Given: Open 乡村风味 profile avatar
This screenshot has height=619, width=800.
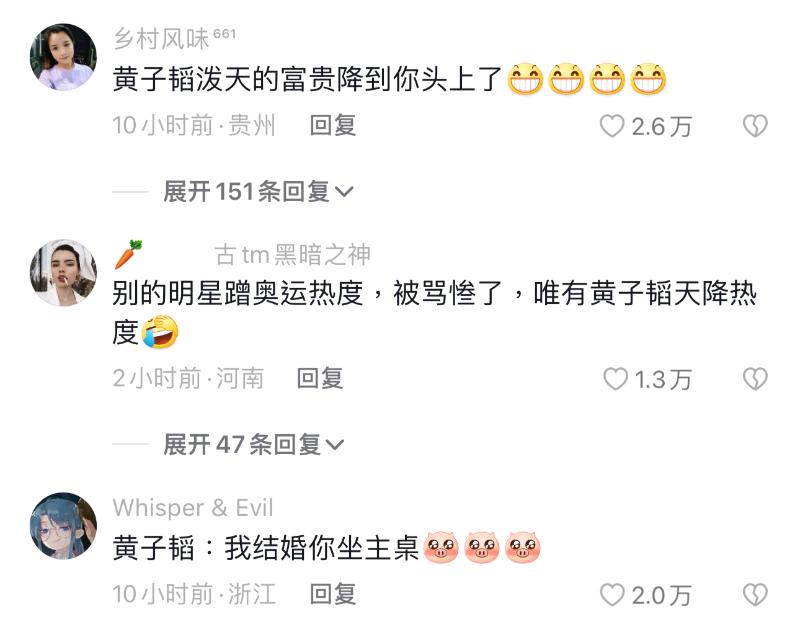Looking at the screenshot, I should (x=63, y=57).
